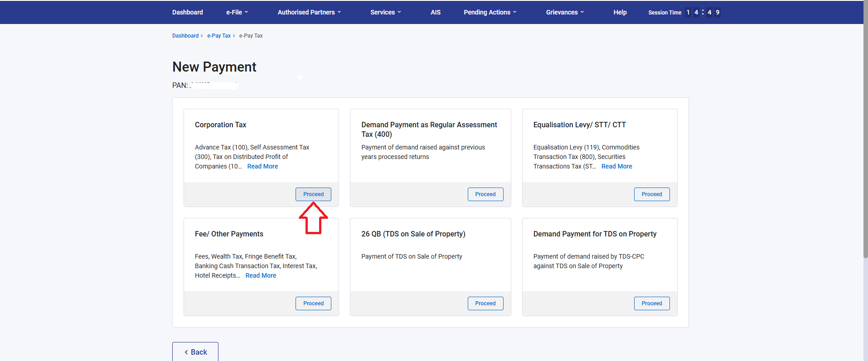Read More about Equalisation Levy/ STT/ CTT
Image resolution: width=868 pixels, height=361 pixels.
[x=616, y=166]
